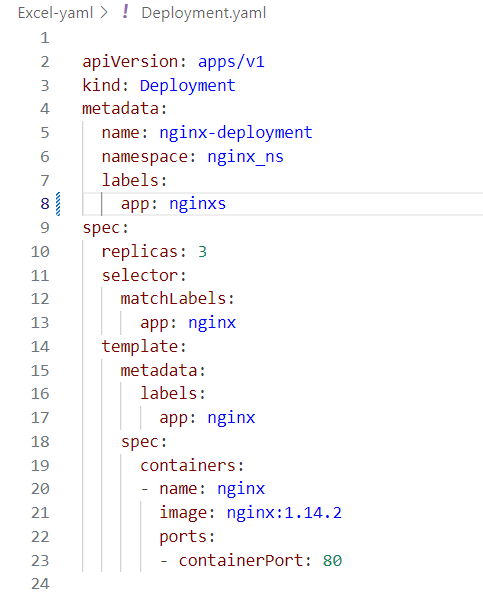Screen dimensions: 483x608
Task: Click line number 1 in the gutter
Action: [x=45, y=38]
